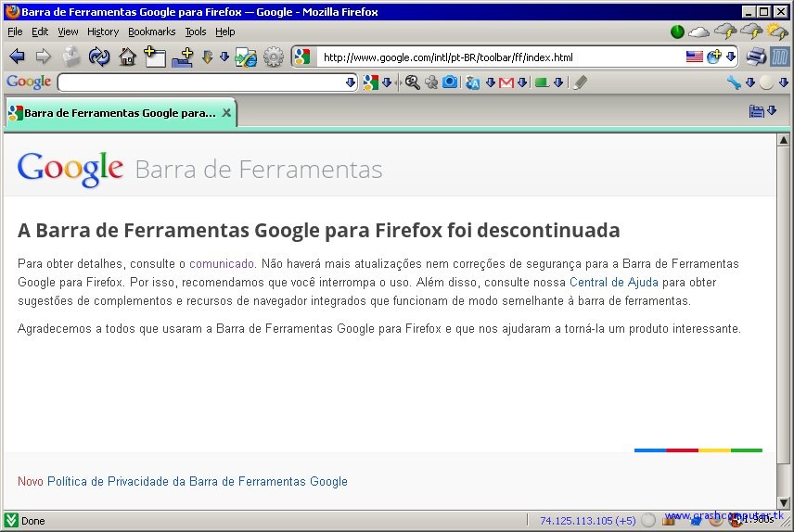Click the green notebook icon on Google Toolbar

(543, 82)
